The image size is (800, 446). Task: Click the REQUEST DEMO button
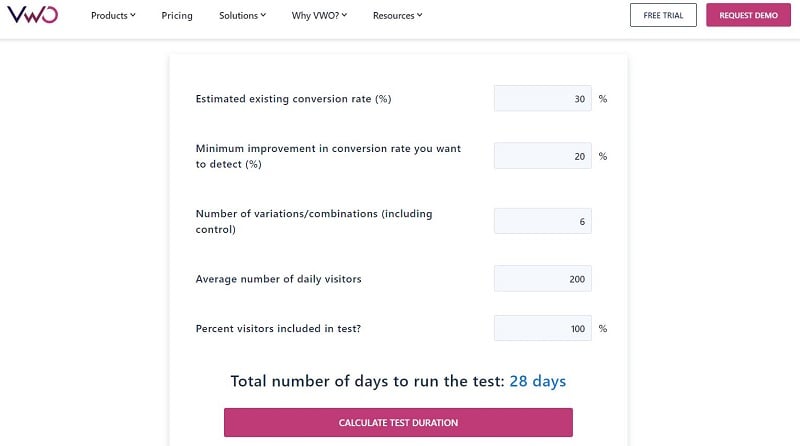[x=748, y=15]
